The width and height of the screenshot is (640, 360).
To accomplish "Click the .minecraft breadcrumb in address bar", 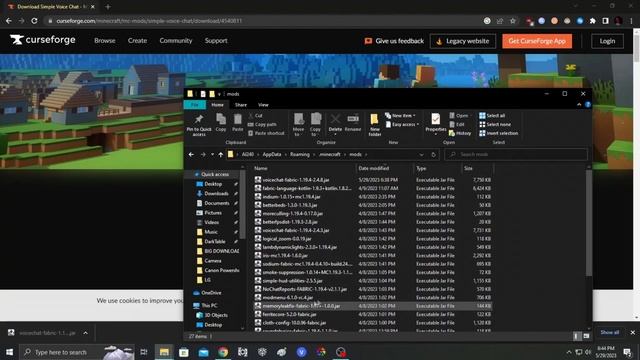I will pos(330,155).
